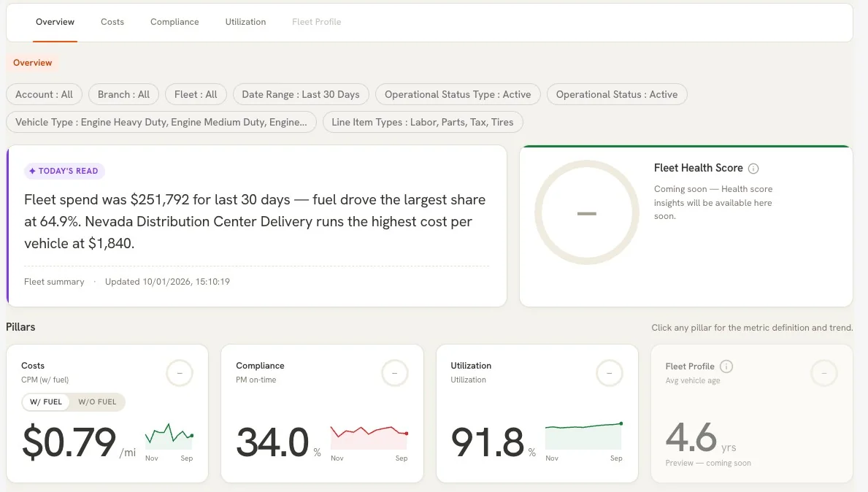Viewport: 868px width, 492px height.
Task: Click the fleet spend summary paragraph
Action: 255,221
